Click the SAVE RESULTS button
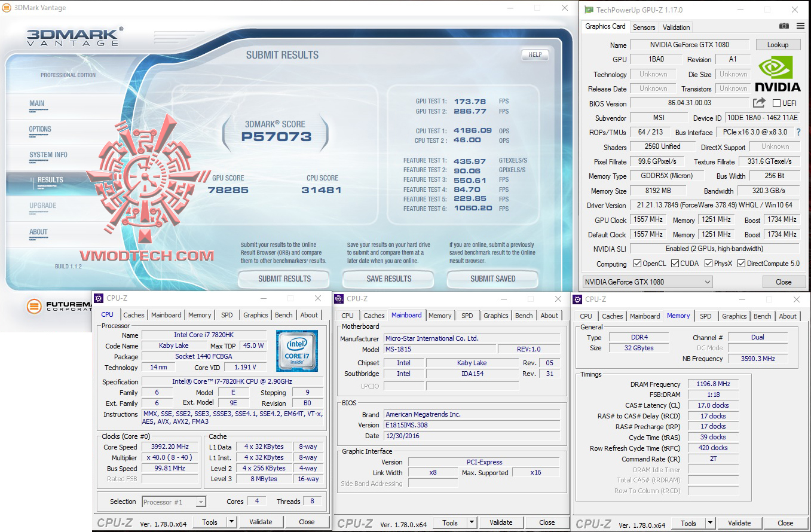 coord(388,279)
